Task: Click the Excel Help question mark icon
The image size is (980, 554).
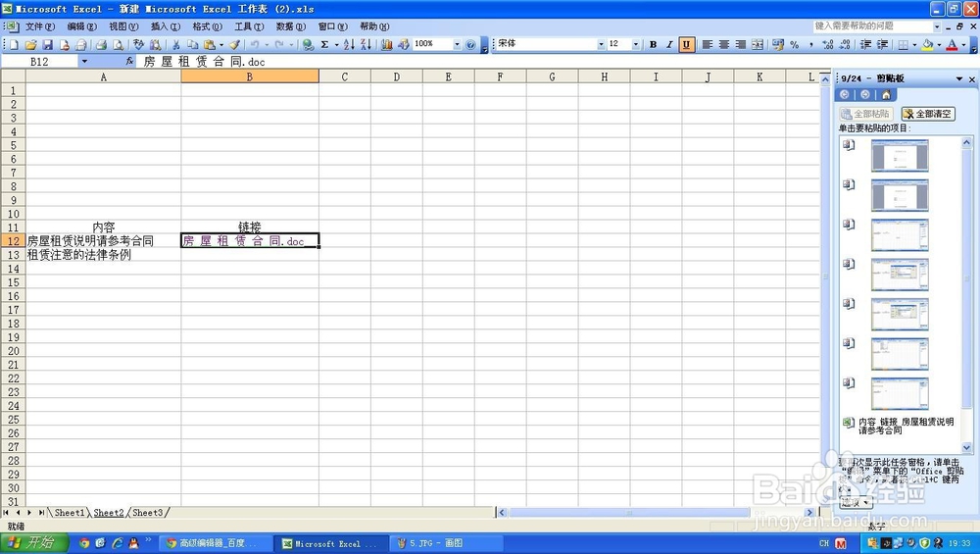Action: tap(470, 44)
